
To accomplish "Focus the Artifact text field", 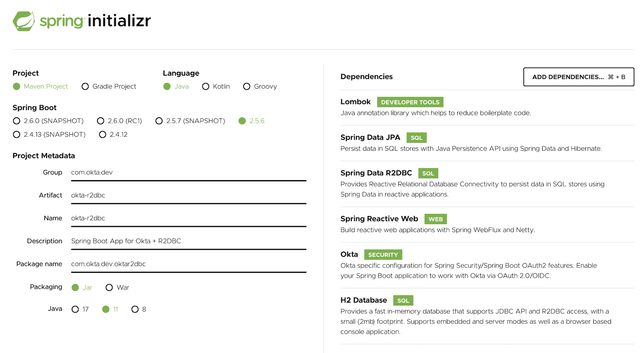I will (188, 195).
